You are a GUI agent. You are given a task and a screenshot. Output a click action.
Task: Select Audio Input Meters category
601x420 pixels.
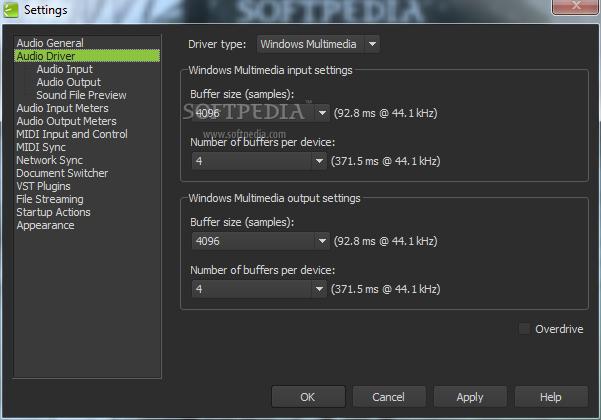62,108
